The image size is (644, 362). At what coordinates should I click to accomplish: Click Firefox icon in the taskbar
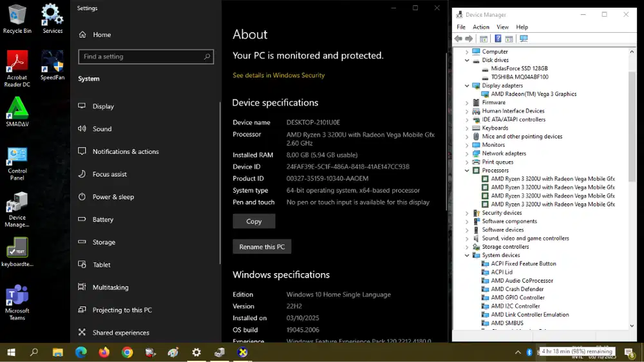tap(104, 352)
